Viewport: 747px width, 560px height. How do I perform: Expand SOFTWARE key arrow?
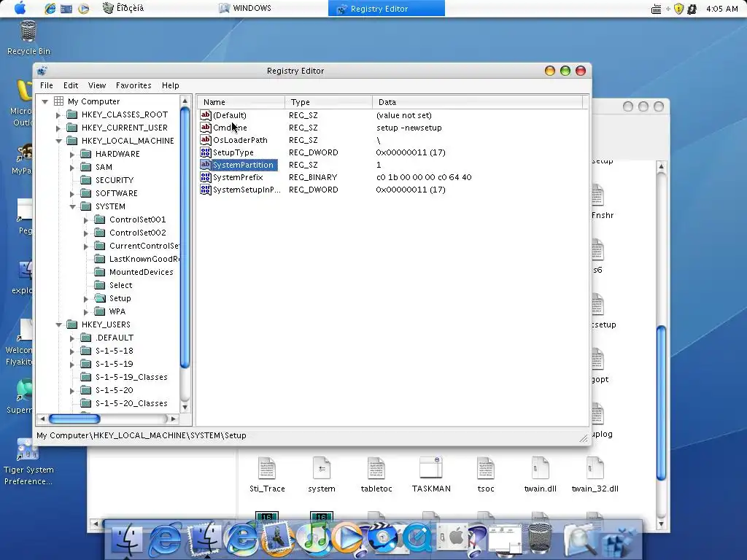72,194
